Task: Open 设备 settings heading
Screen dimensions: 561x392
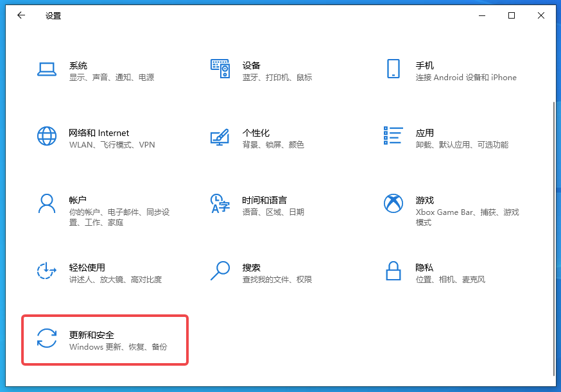Action: pyautogui.click(x=251, y=66)
